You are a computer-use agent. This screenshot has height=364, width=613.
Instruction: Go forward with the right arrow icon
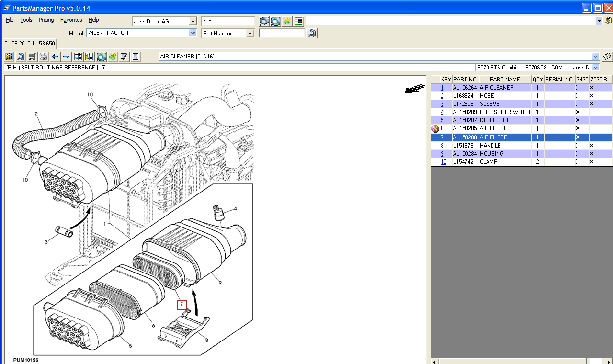(x=66, y=57)
